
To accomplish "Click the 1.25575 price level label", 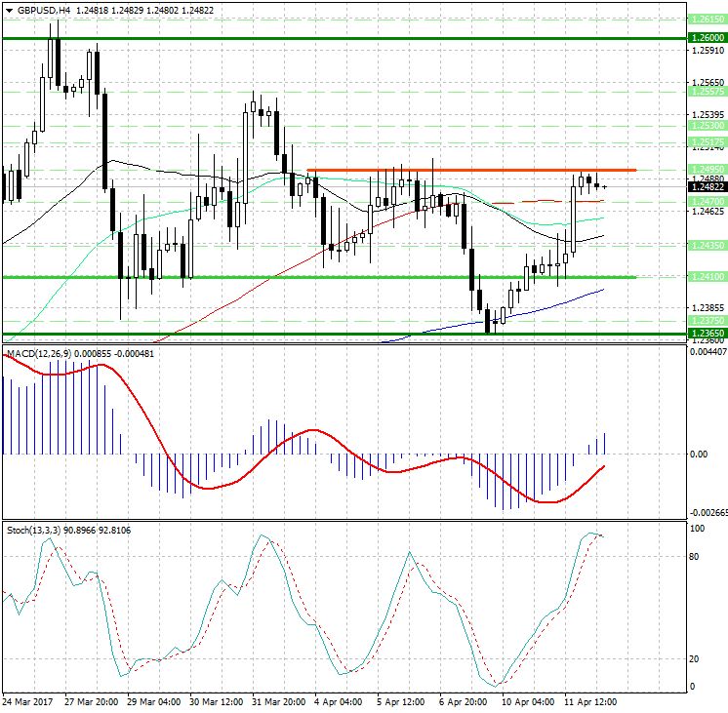I will click(708, 92).
